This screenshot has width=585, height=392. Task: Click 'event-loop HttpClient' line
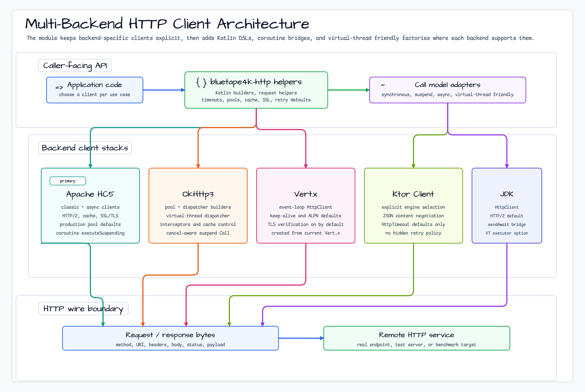click(x=306, y=207)
